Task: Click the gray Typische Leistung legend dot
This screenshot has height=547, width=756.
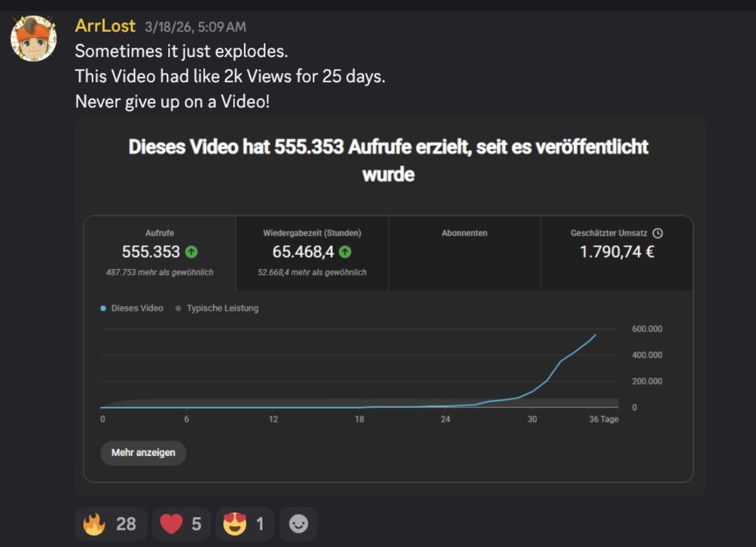Action: coord(178,309)
